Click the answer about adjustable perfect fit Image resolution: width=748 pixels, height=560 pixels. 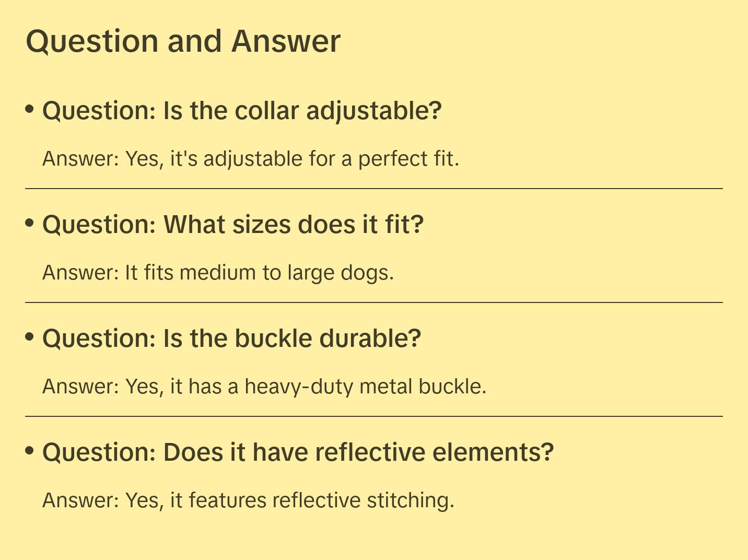click(x=251, y=159)
